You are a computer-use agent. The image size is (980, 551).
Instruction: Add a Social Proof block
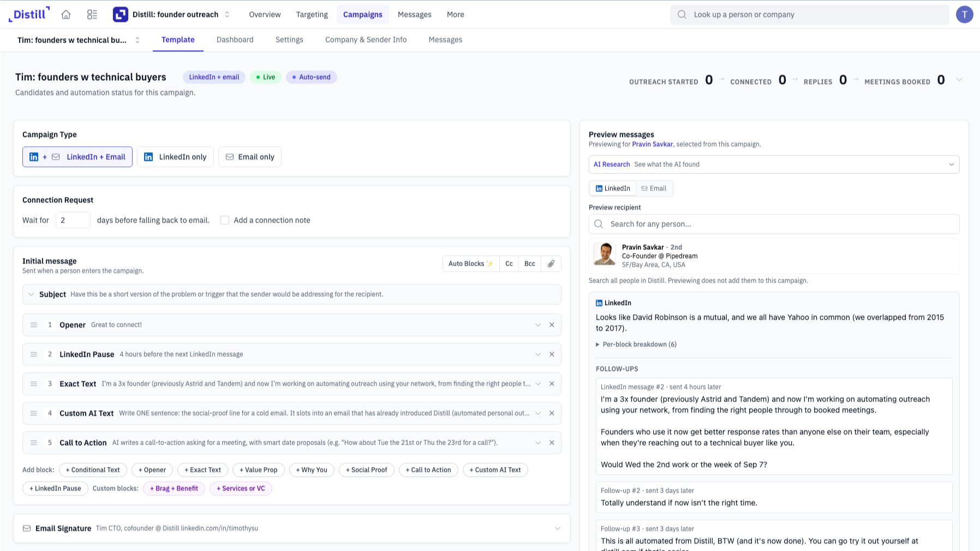367,470
